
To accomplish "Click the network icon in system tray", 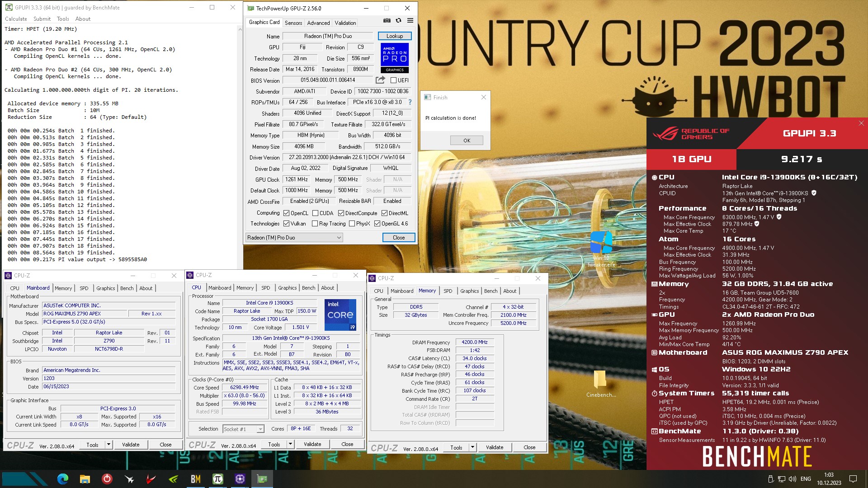I will coord(782,479).
